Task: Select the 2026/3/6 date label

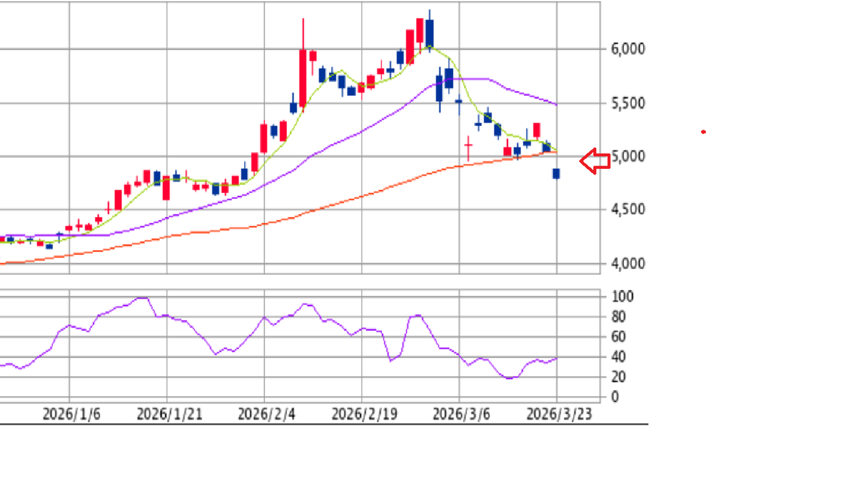Action: pyautogui.click(x=462, y=415)
